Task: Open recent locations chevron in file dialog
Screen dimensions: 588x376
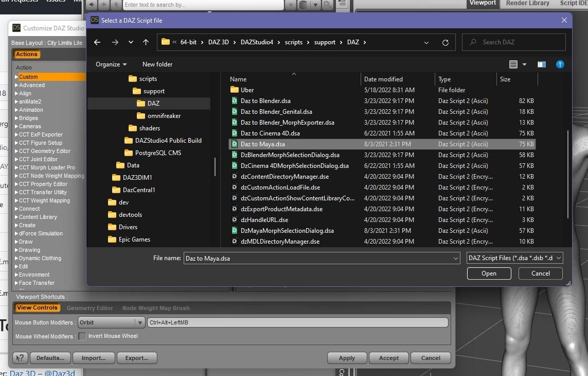Action: [131, 42]
